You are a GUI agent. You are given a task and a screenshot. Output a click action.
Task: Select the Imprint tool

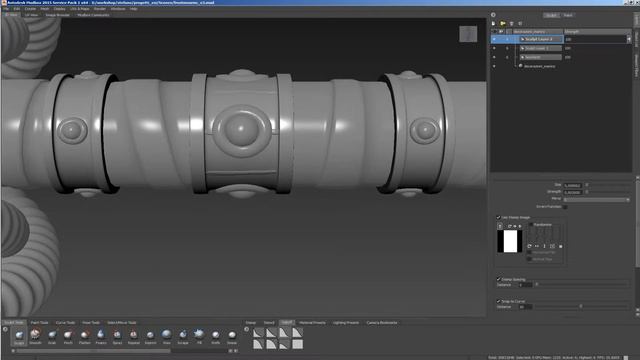point(150,336)
